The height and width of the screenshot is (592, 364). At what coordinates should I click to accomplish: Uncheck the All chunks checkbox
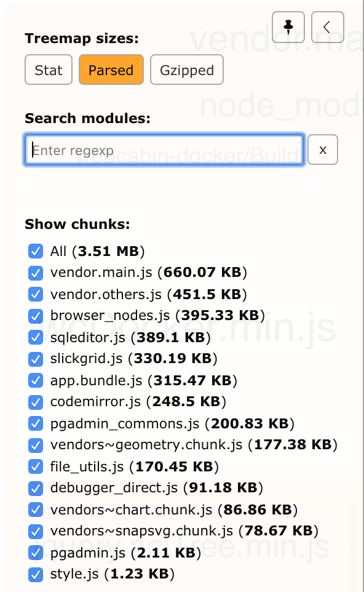coord(36,251)
